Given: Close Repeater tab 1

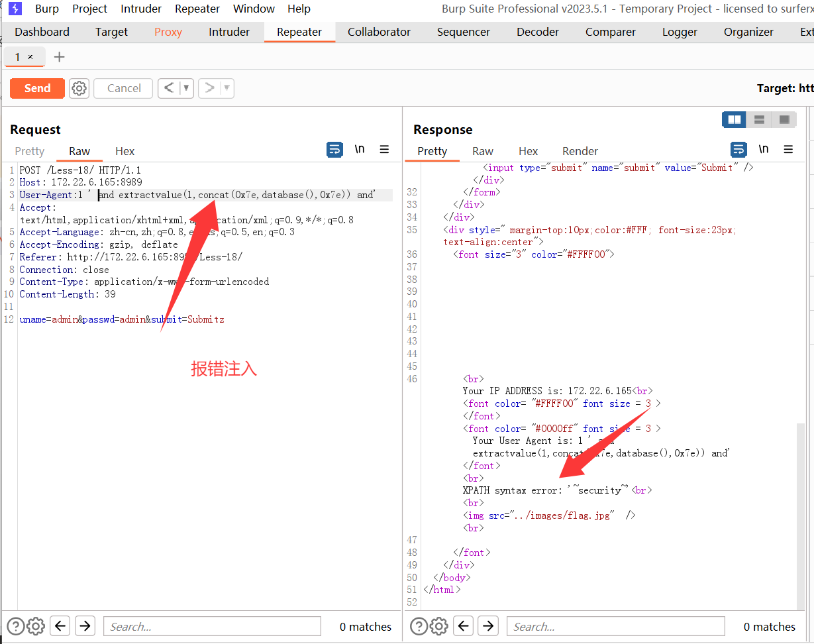Looking at the screenshot, I should coord(30,57).
